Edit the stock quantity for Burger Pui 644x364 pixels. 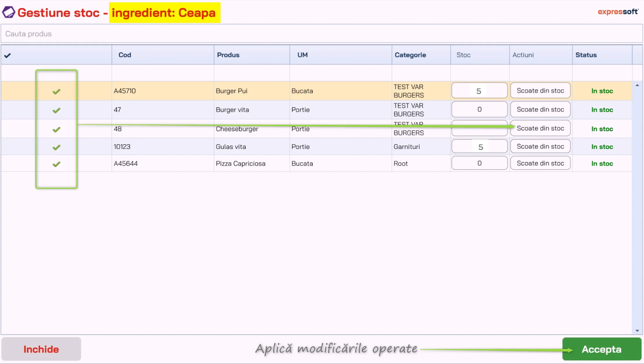point(479,91)
